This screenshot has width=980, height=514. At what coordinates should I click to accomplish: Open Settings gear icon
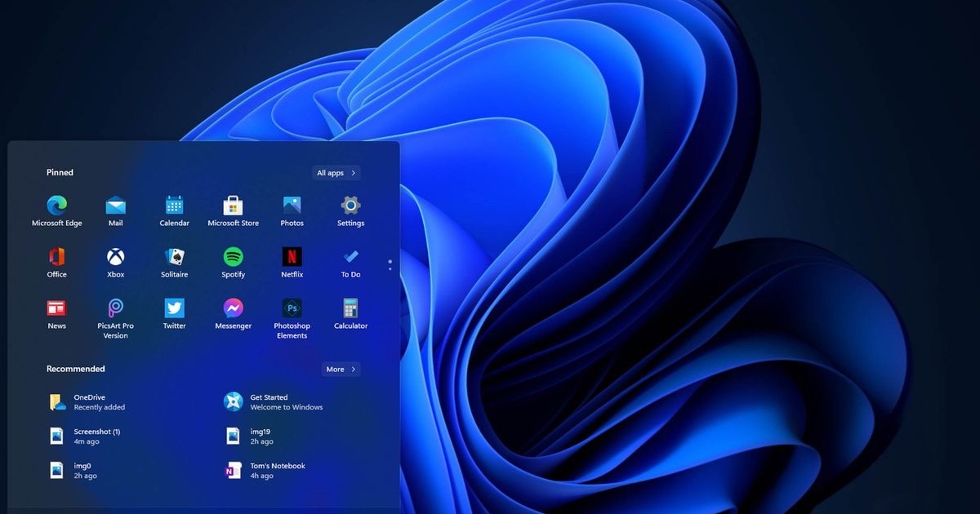click(x=350, y=211)
